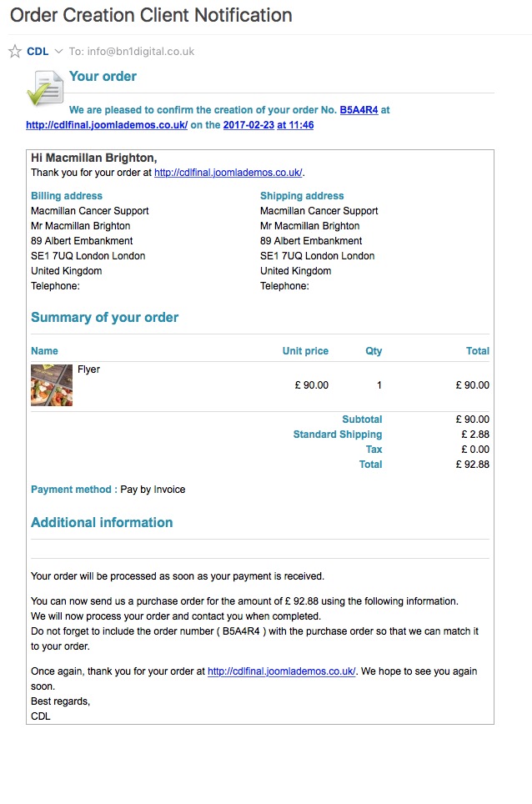Click the 'Order Creation Client Notification' subject title

pyautogui.click(x=151, y=15)
